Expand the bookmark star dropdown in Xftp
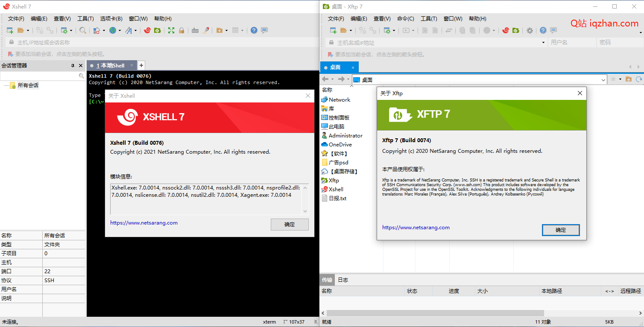The width and height of the screenshot is (644, 327). click(619, 79)
